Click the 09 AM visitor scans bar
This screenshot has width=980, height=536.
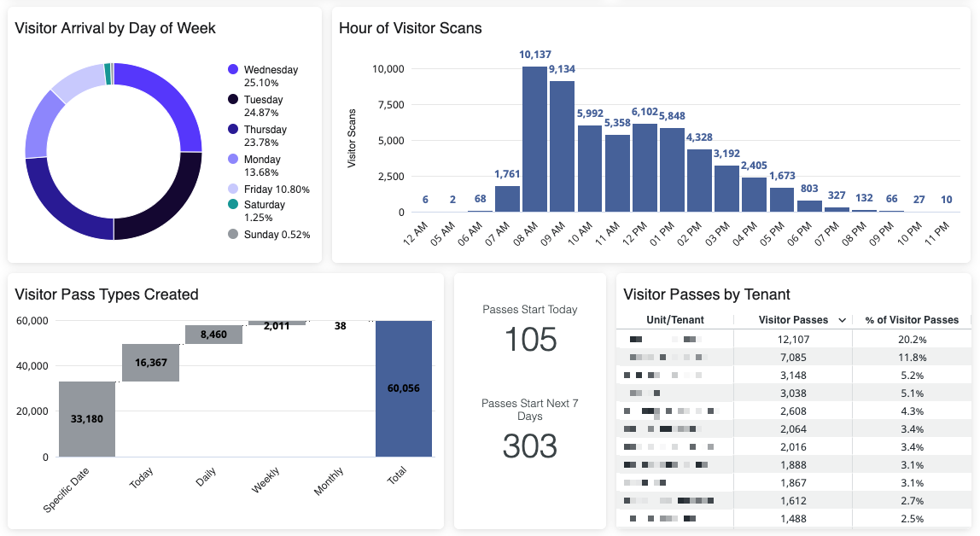[x=562, y=146]
